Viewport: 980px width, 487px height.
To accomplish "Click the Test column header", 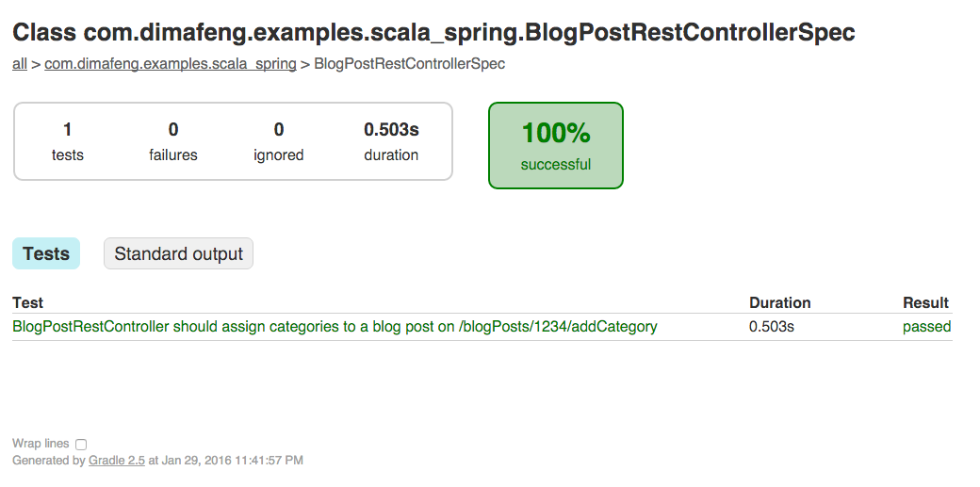I will pos(27,303).
